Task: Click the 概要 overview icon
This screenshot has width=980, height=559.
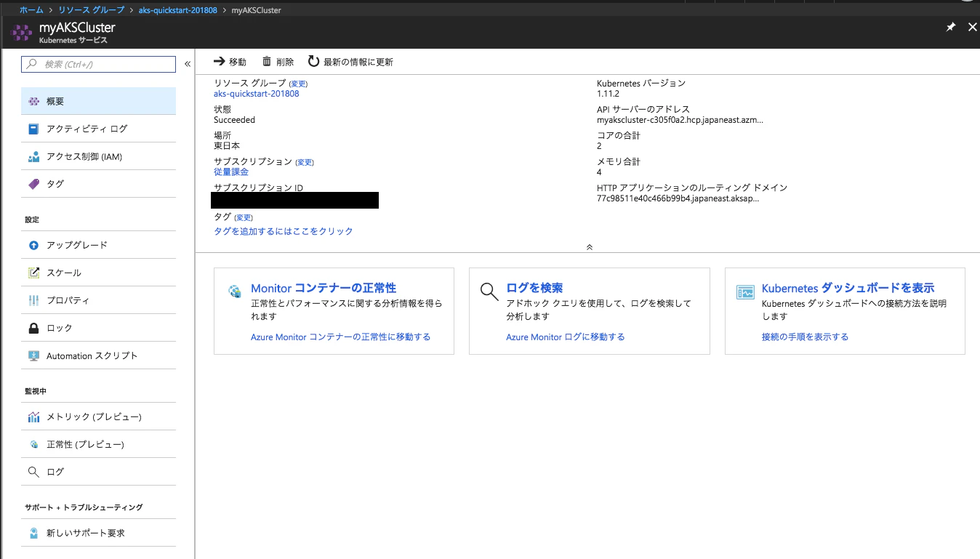Action: coord(33,102)
